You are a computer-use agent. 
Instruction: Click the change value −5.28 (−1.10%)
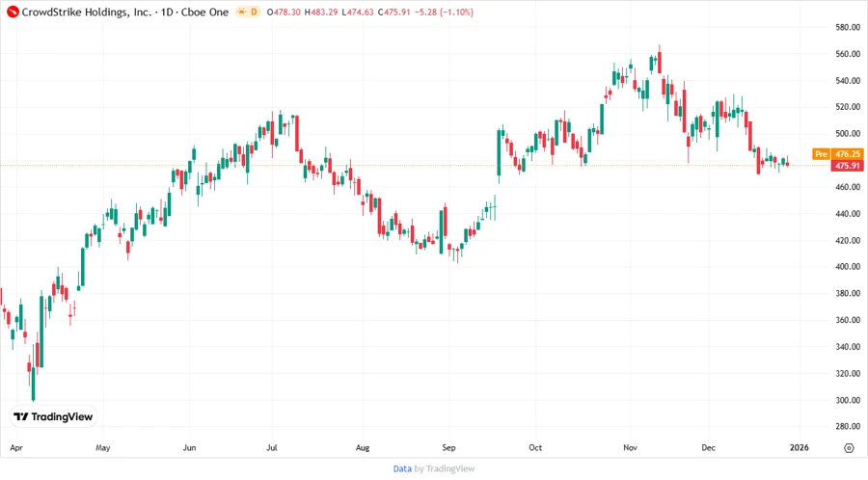444,12
